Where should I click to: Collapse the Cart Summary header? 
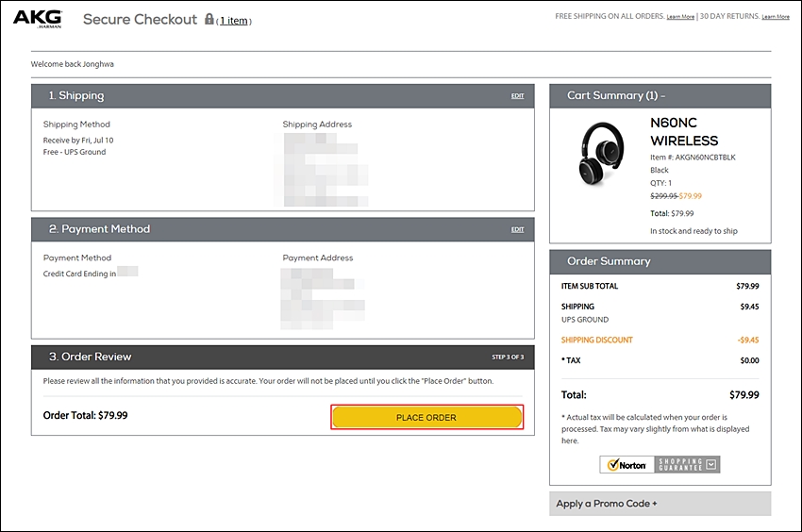[x=660, y=95]
